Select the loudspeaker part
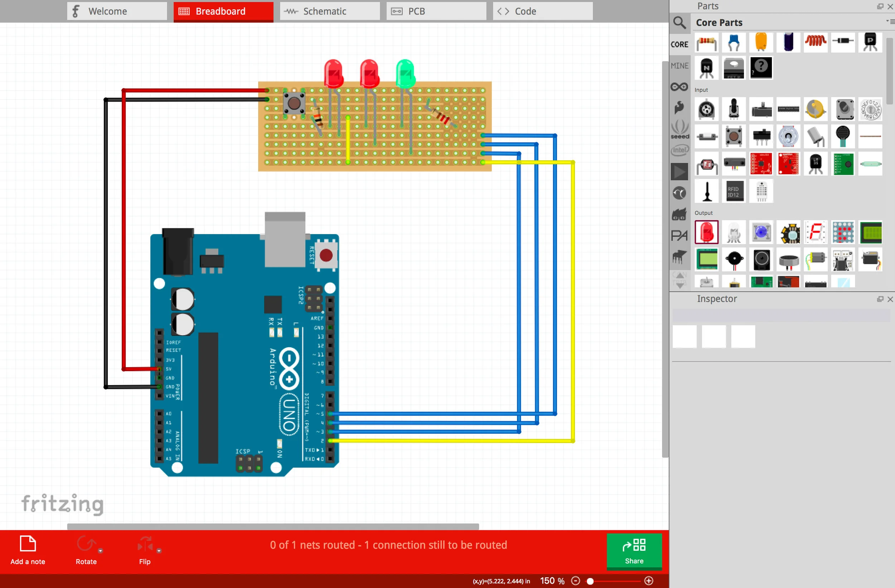 point(761,259)
